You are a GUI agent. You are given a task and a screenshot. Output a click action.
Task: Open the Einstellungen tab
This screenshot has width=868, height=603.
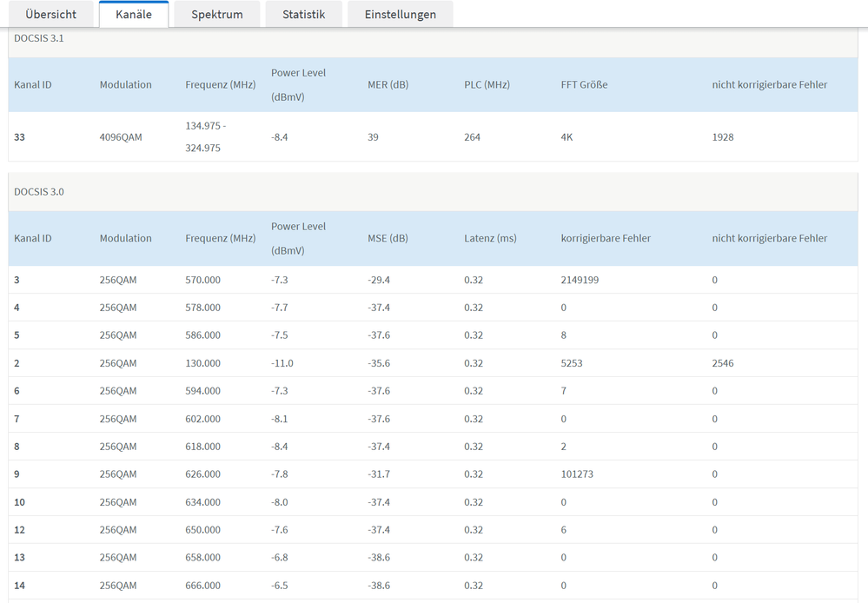coord(400,14)
